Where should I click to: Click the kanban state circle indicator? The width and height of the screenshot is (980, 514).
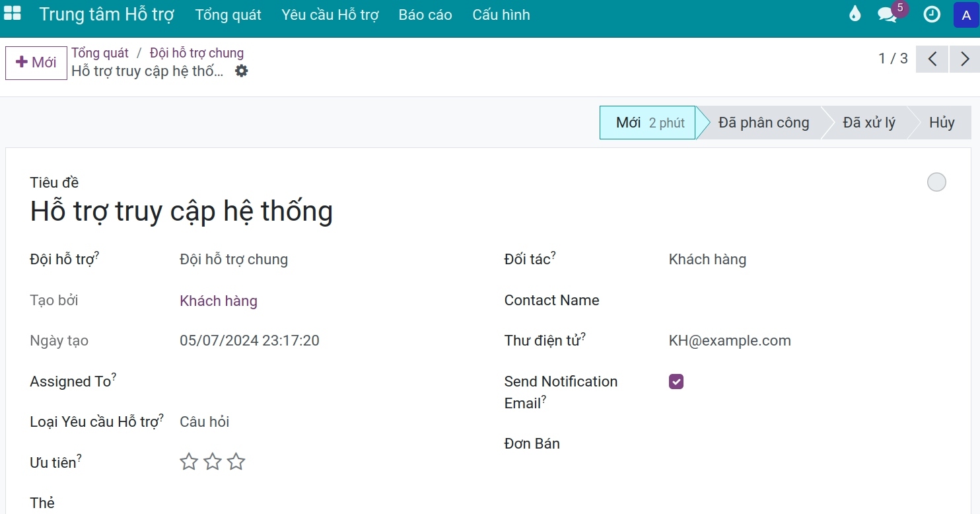click(936, 182)
